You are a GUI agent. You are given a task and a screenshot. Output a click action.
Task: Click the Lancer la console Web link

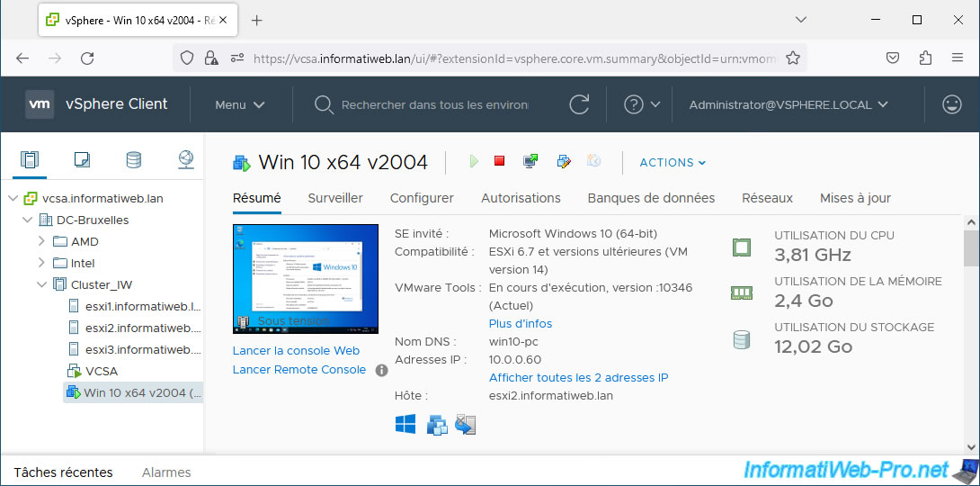click(x=296, y=351)
